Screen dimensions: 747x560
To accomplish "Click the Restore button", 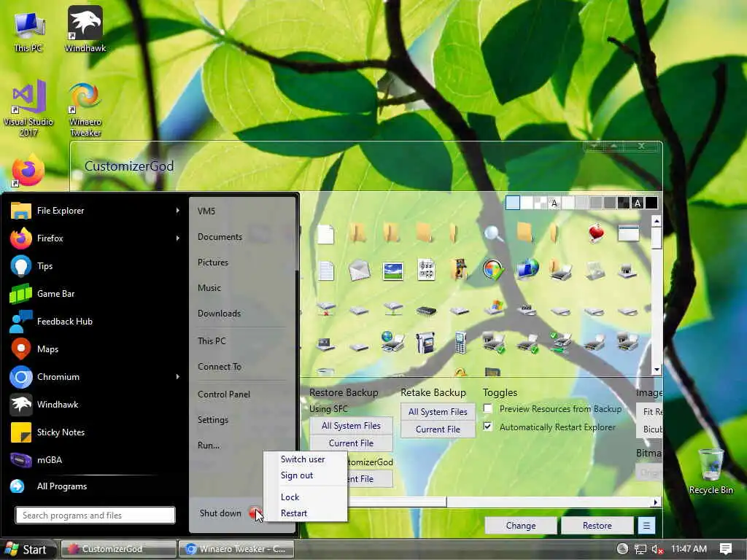I will click(597, 526).
